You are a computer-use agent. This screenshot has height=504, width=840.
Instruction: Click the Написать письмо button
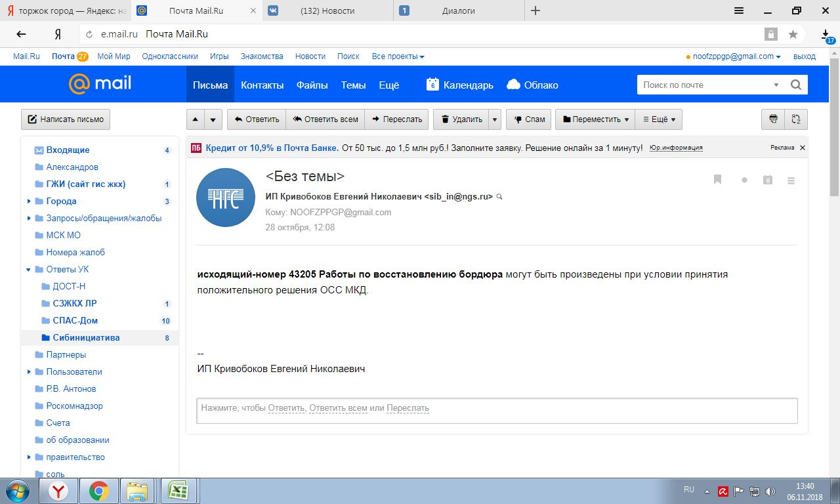[x=66, y=119]
